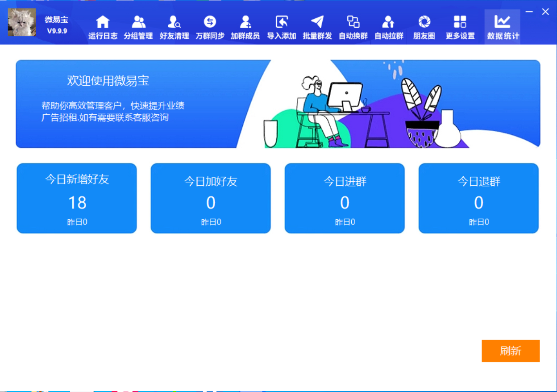The height and width of the screenshot is (392, 557).
Task: Select the 导入添加 import add feature
Action: [x=281, y=27]
